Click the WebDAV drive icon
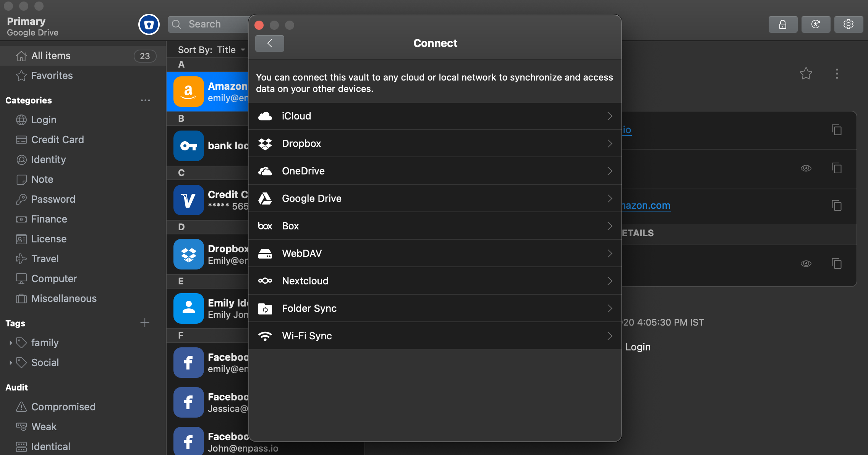The width and height of the screenshot is (868, 455). tap(265, 253)
